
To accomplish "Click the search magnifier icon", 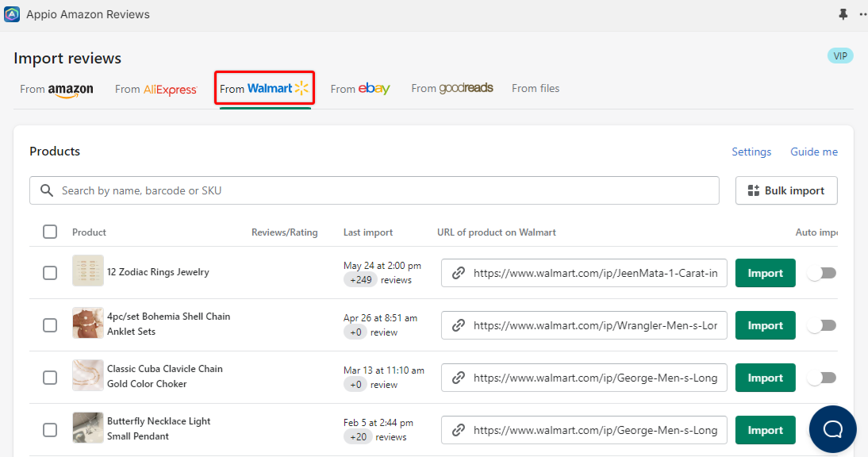I will (47, 190).
